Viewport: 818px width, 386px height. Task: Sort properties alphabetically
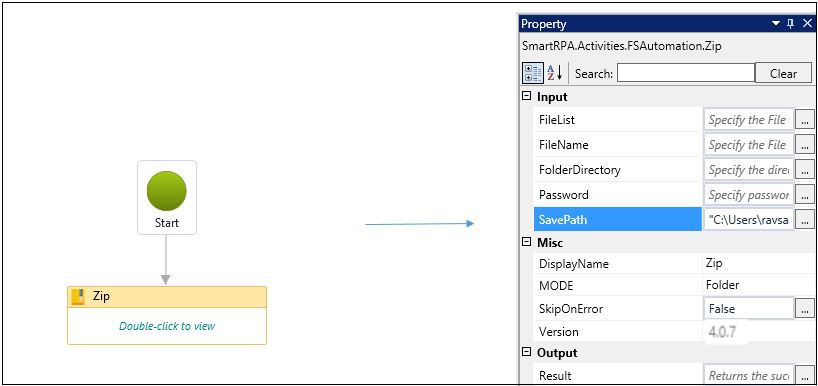click(555, 74)
